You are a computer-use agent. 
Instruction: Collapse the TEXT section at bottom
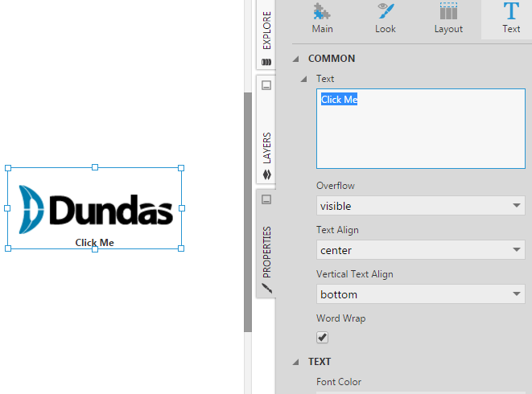296,362
